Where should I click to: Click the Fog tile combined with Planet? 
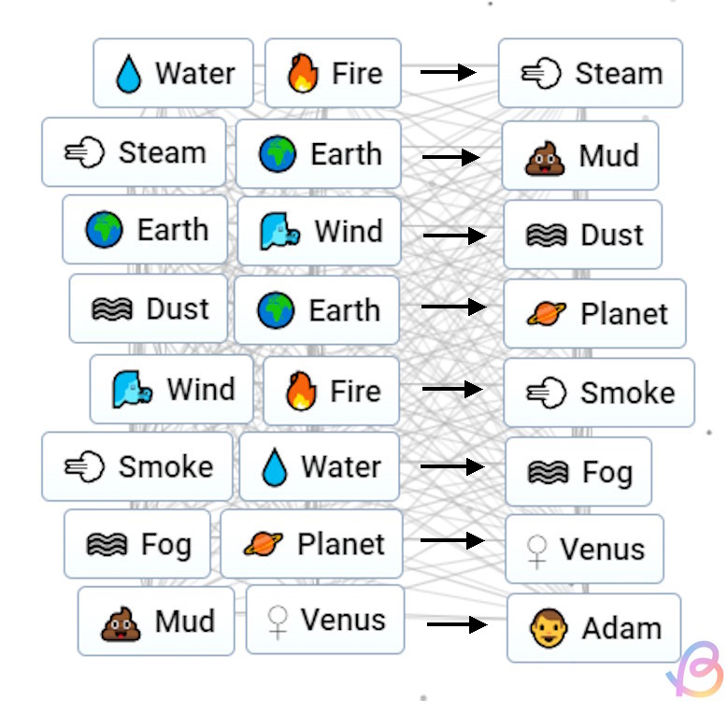pos(128,544)
